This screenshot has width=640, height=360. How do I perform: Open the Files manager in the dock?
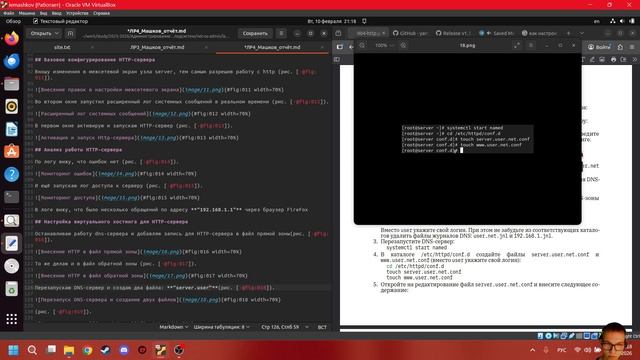point(11,84)
